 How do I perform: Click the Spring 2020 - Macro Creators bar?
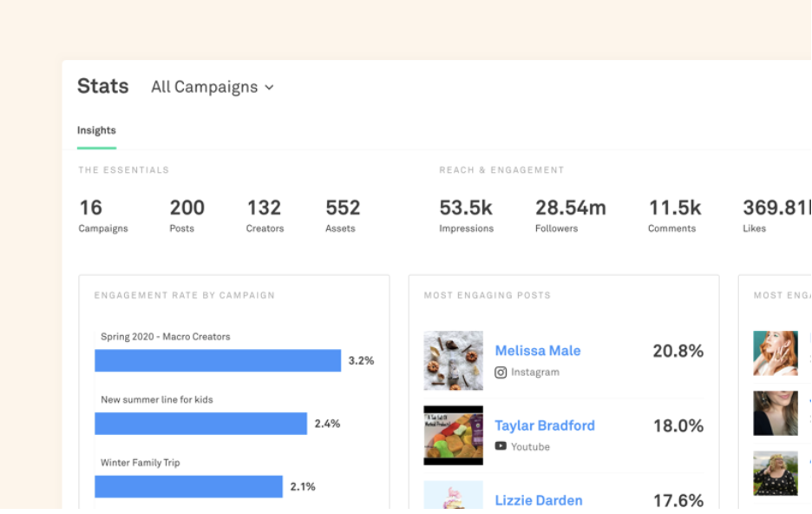tap(218, 360)
